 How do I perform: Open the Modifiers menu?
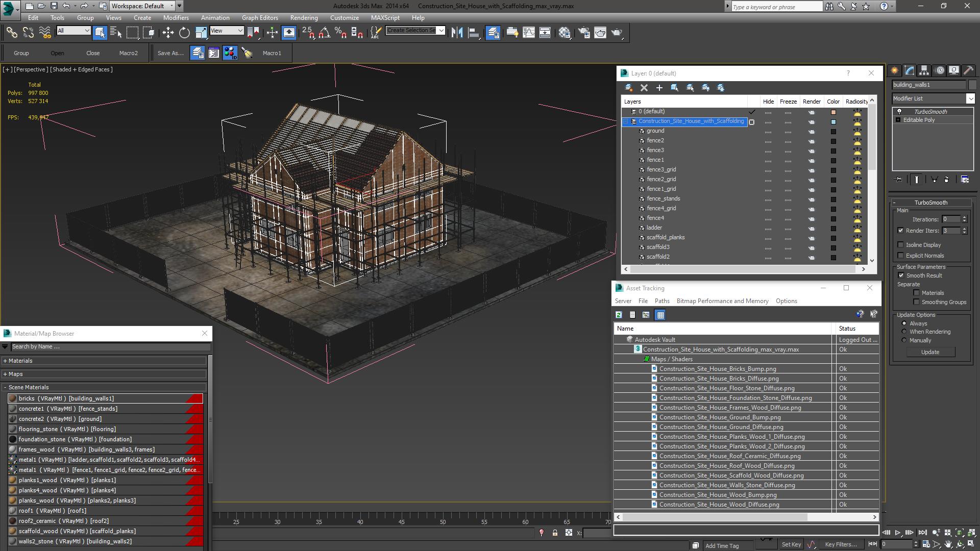[x=176, y=17]
